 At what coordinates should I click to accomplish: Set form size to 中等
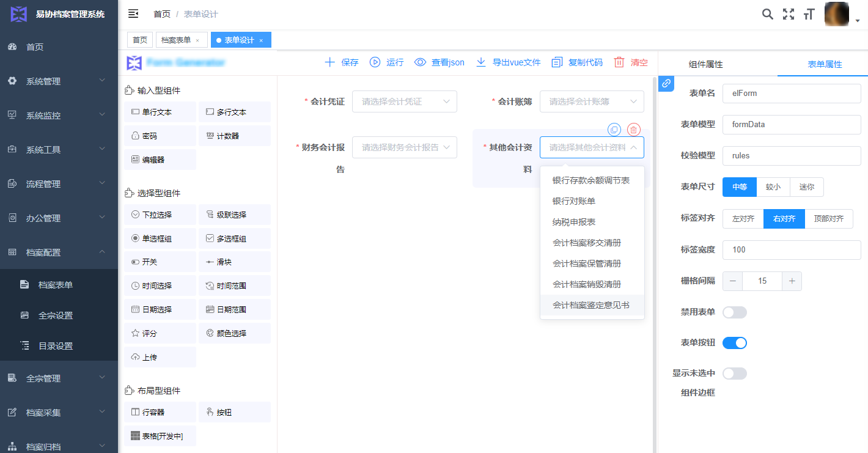(x=740, y=187)
